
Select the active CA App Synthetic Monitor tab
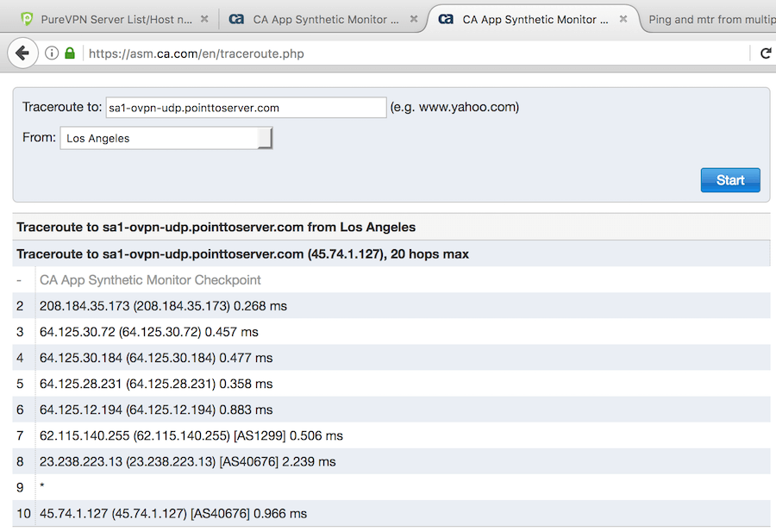[535, 19]
